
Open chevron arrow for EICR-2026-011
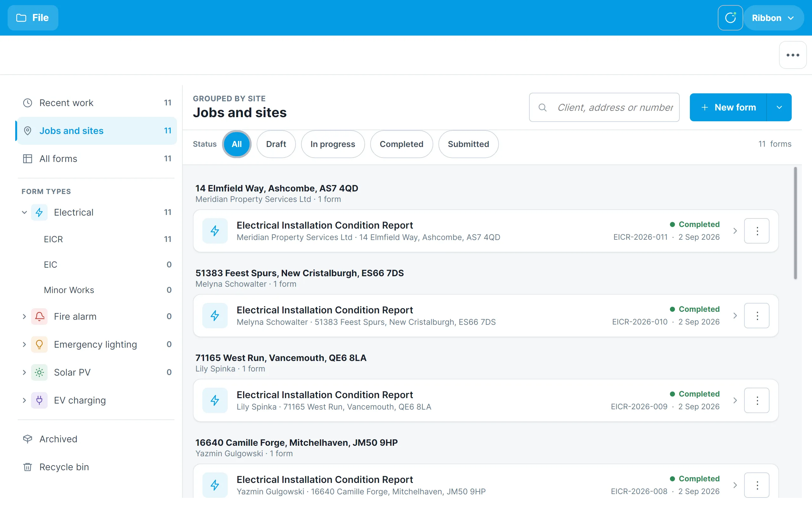tap(735, 231)
